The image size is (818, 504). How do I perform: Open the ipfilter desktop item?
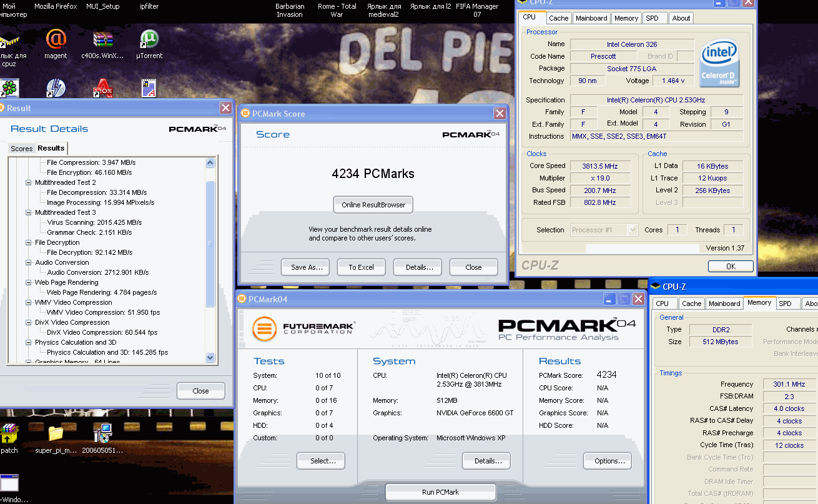click(149, 6)
